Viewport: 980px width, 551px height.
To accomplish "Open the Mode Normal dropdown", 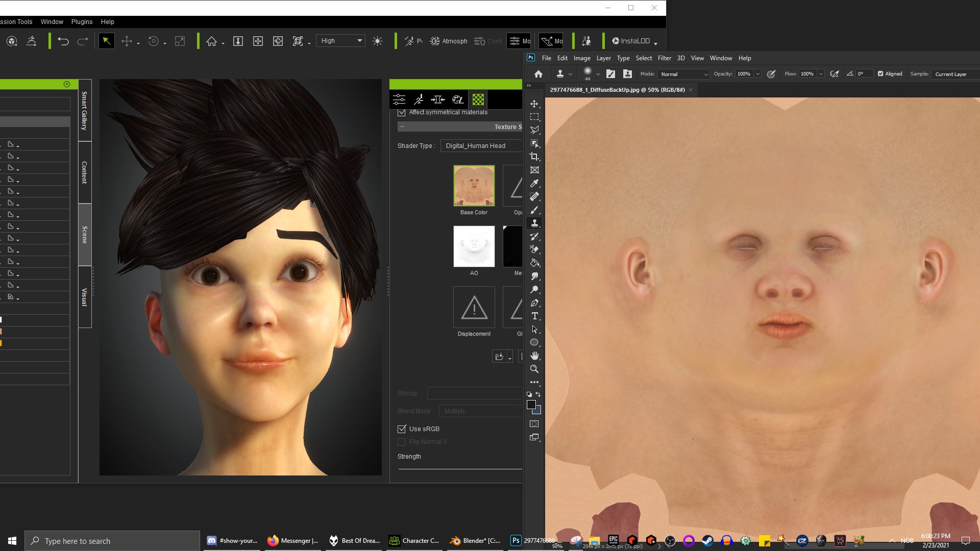I will [683, 74].
